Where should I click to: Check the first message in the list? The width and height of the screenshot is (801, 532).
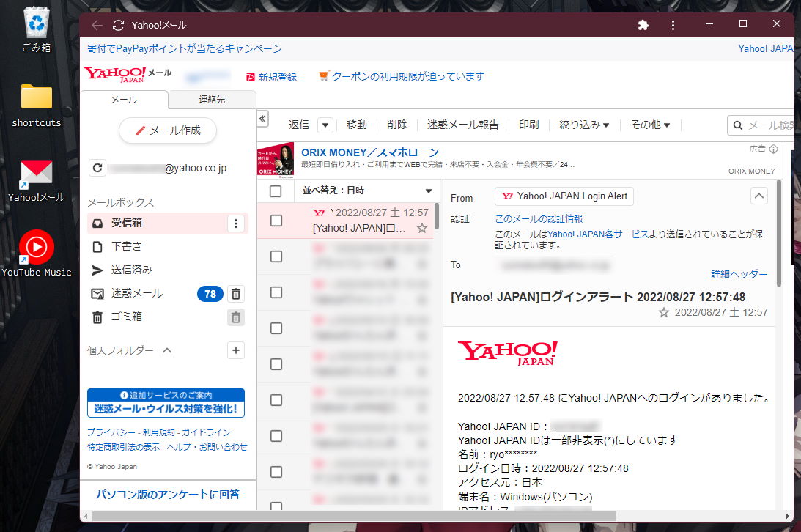275,221
